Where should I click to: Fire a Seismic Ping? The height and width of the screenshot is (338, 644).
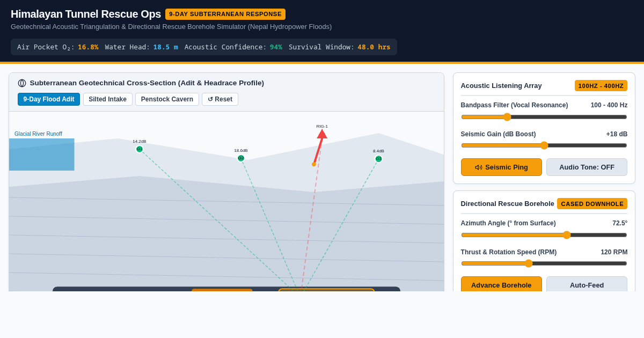pyautogui.click(x=501, y=167)
